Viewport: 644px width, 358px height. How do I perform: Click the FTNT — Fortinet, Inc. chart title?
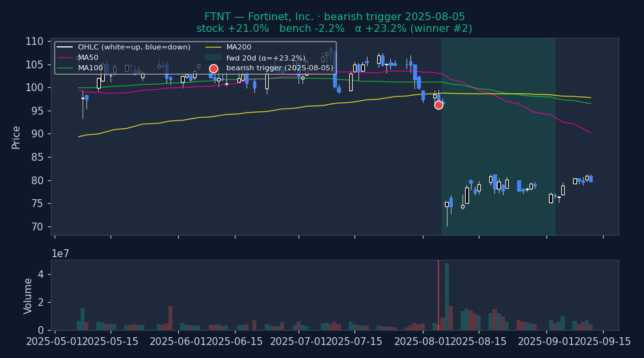click(334, 17)
